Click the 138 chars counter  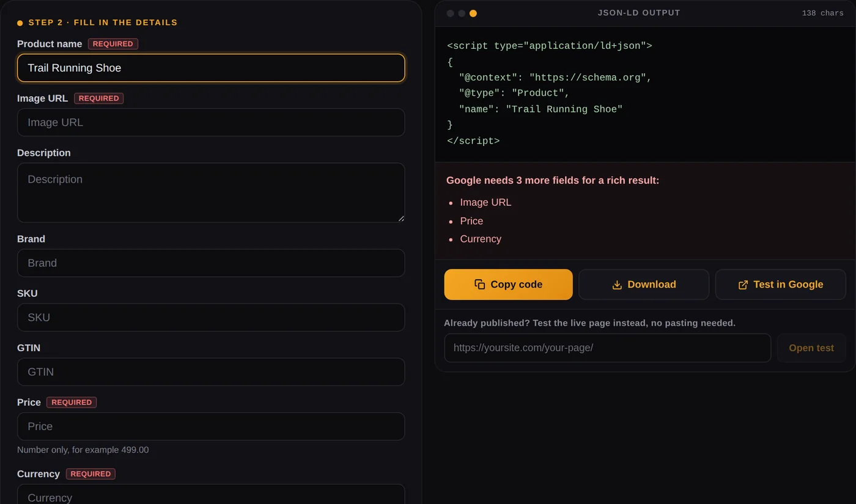point(823,13)
